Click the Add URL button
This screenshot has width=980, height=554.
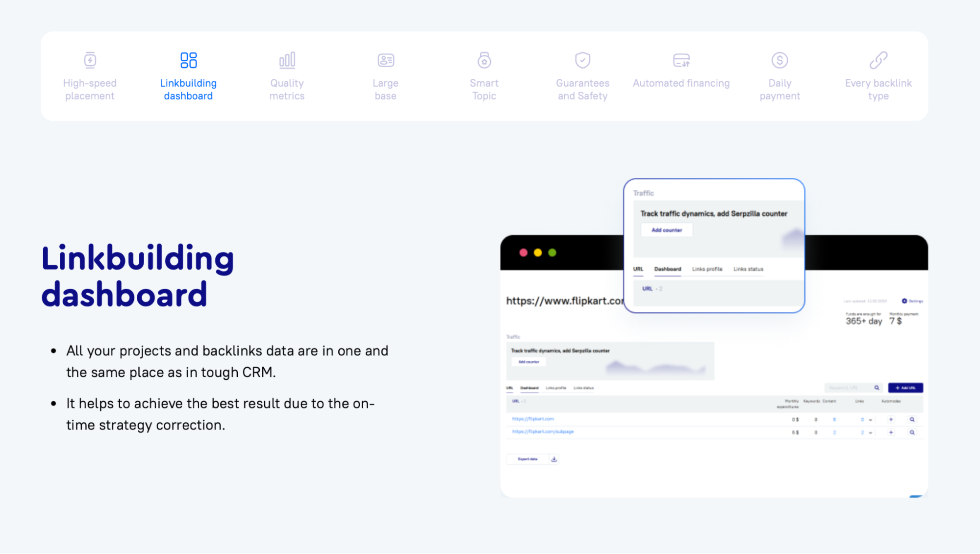905,387
